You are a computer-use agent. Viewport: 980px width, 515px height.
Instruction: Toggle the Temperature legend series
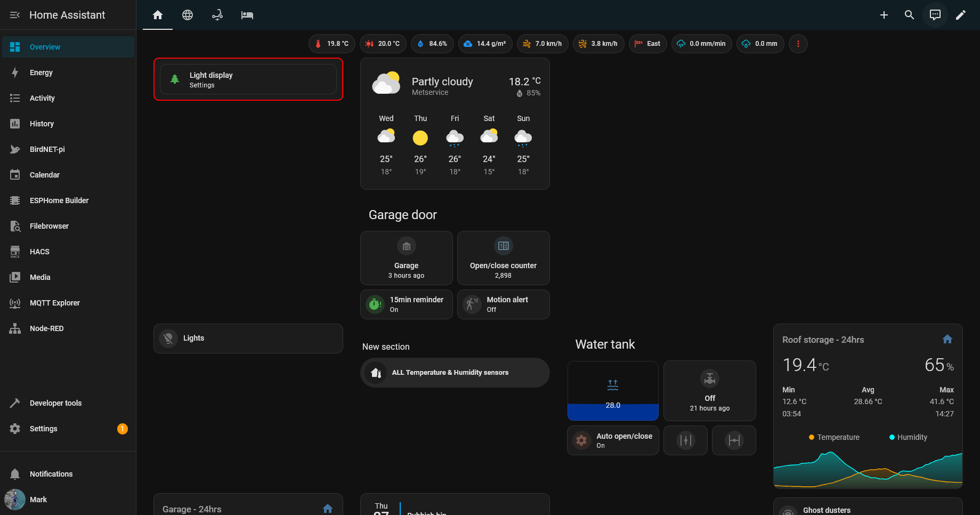pos(834,437)
